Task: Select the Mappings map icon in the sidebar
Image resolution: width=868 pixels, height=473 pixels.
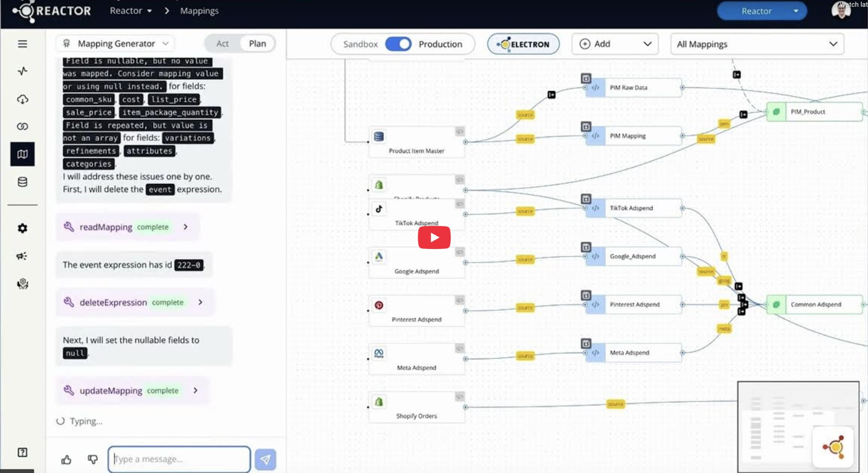Action: click(x=22, y=154)
